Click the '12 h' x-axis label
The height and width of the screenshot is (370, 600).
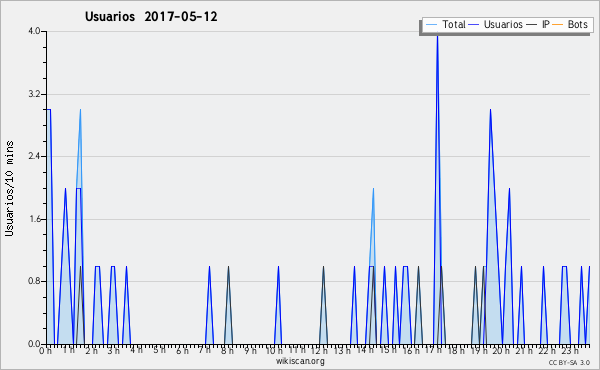click(x=320, y=351)
